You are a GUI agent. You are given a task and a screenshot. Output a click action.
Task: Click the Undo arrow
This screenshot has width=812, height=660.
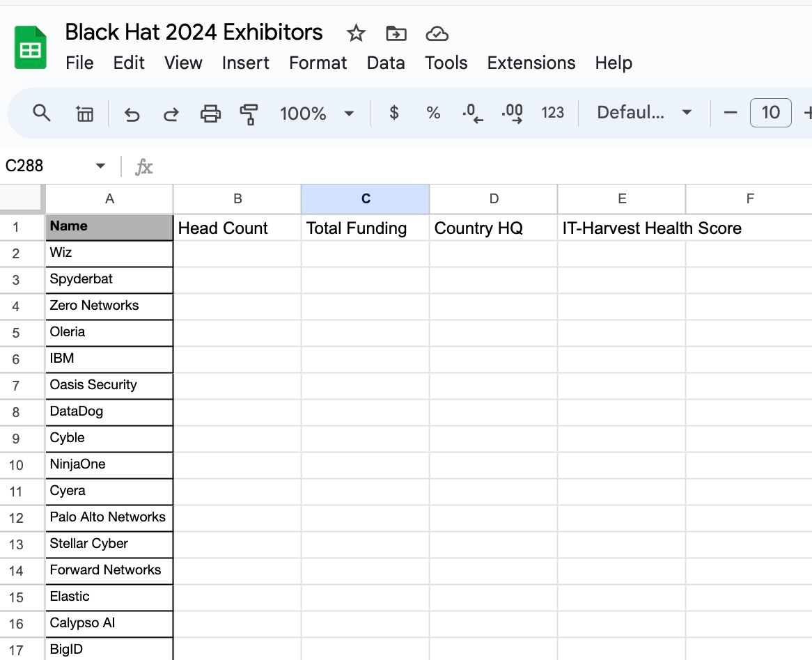pos(132,113)
